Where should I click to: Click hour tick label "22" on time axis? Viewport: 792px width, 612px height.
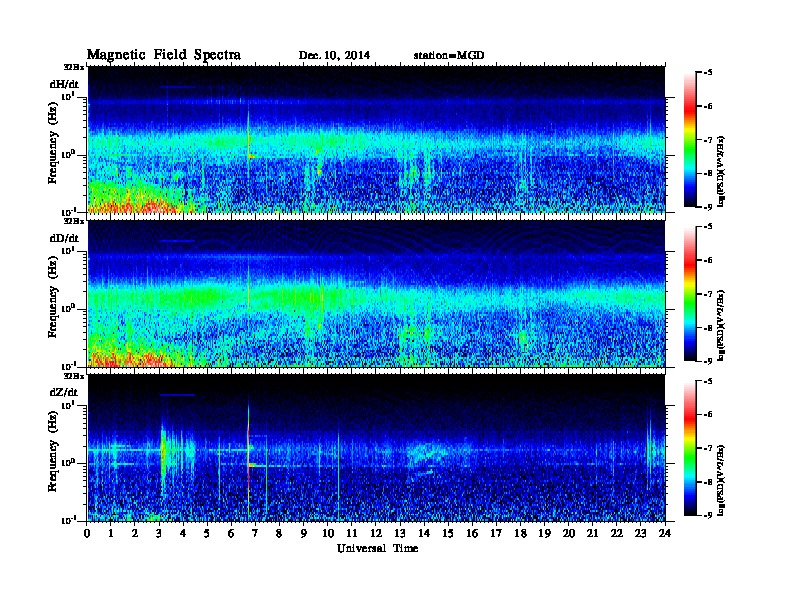[616, 534]
